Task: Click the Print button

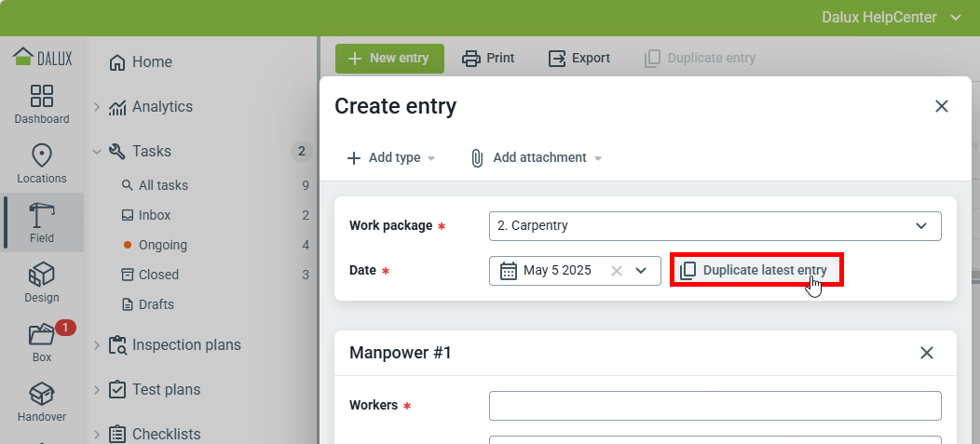Action: (x=489, y=58)
